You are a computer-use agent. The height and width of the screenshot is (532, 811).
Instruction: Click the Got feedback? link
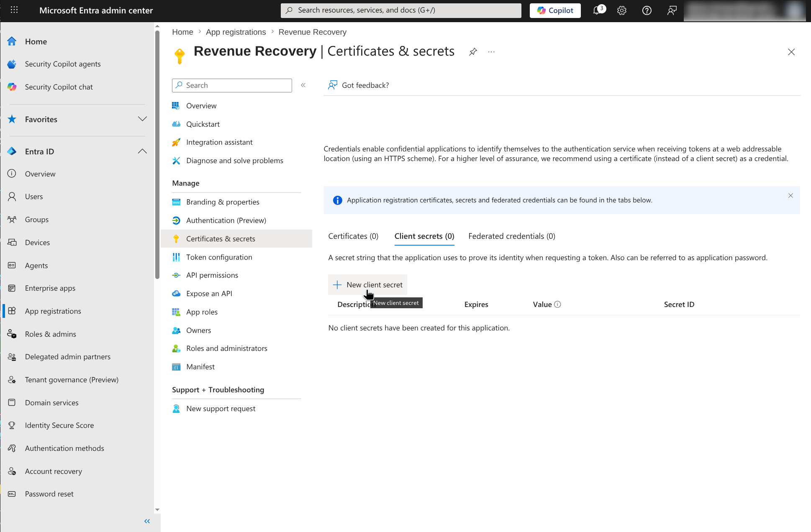pyautogui.click(x=359, y=85)
